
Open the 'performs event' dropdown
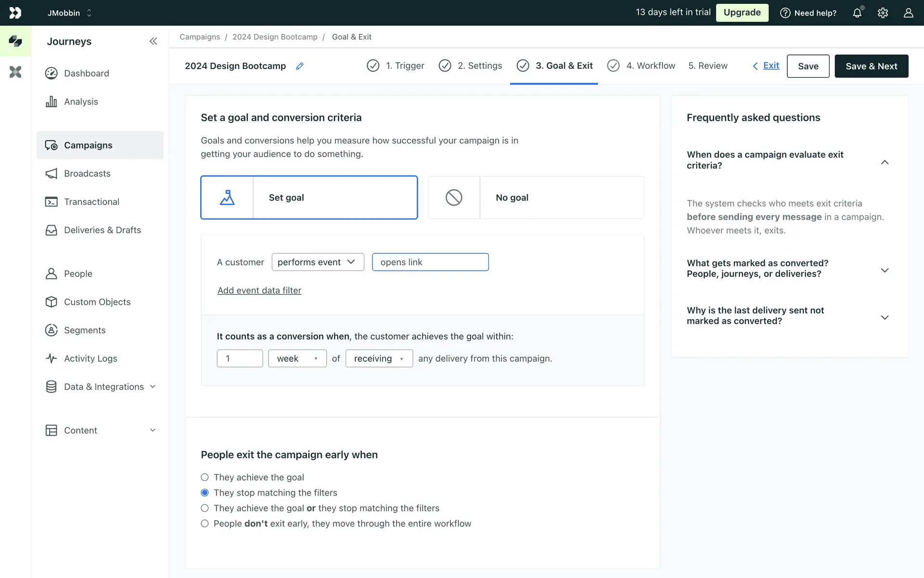pyautogui.click(x=318, y=262)
